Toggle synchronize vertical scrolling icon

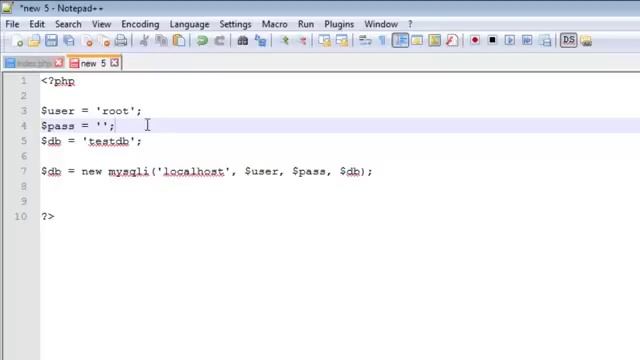[x=324, y=40]
